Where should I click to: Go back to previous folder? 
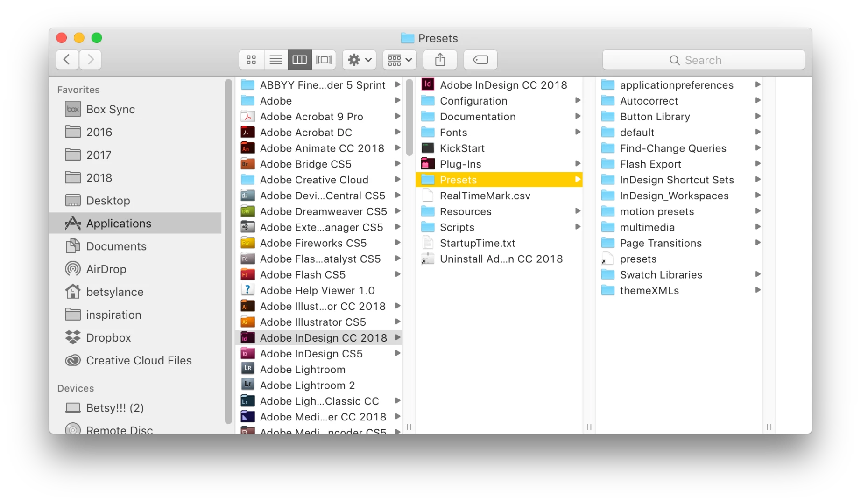coord(67,60)
